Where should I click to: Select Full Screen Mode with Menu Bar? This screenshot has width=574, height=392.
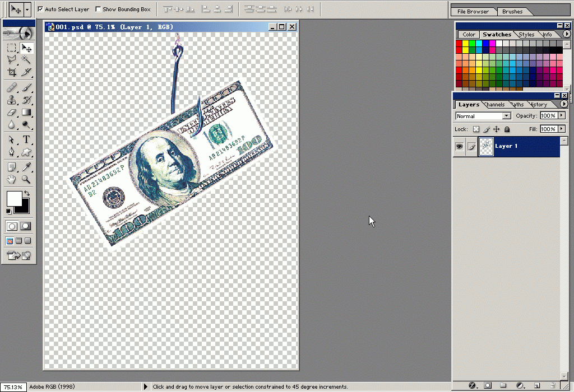tap(18, 241)
